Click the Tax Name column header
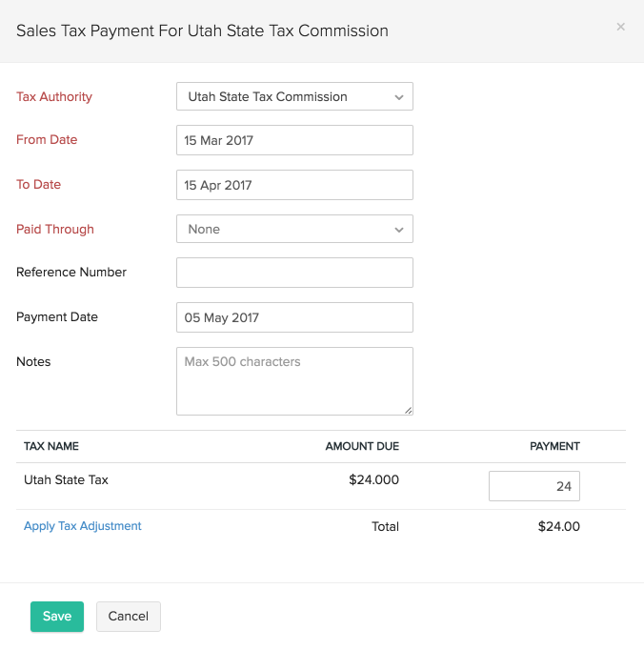Viewport: 644px width, 650px height. pyautogui.click(x=51, y=446)
